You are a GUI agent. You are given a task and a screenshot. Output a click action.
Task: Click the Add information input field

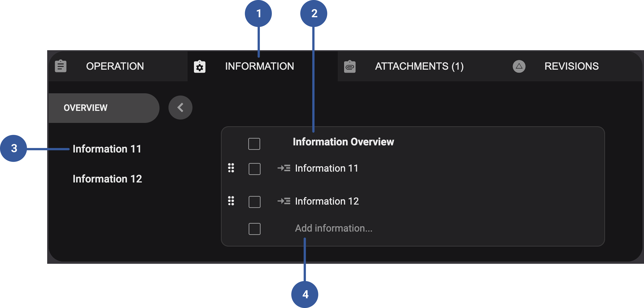[x=333, y=228]
